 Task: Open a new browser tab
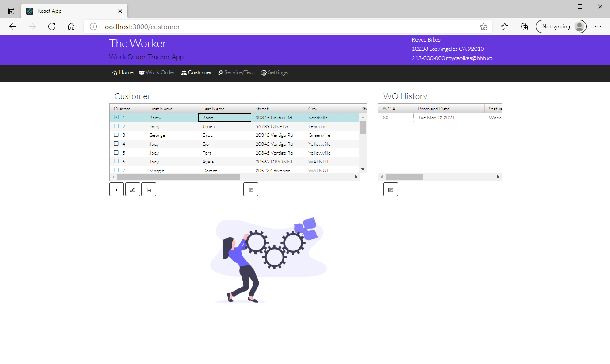[135, 11]
